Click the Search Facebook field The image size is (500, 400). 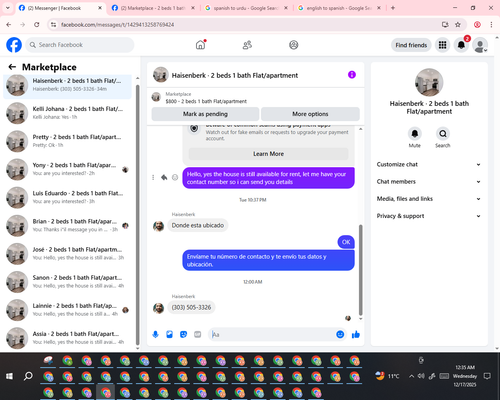click(x=80, y=45)
